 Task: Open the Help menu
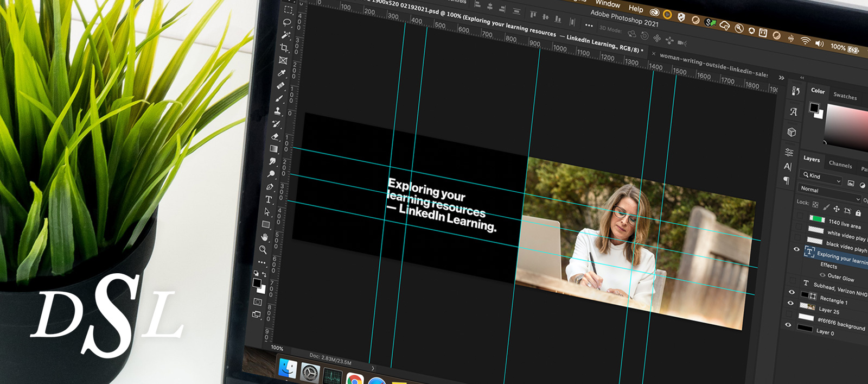click(x=636, y=9)
